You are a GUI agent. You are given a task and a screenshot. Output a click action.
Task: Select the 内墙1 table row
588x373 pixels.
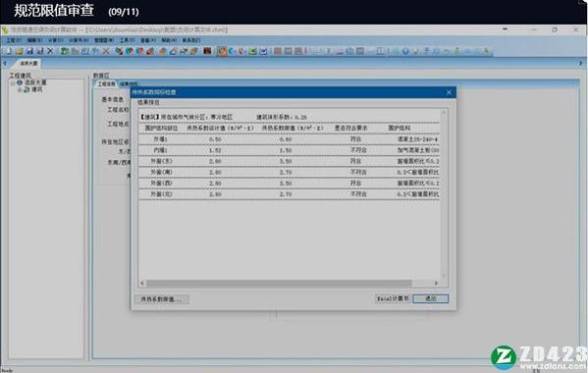(x=289, y=150)
